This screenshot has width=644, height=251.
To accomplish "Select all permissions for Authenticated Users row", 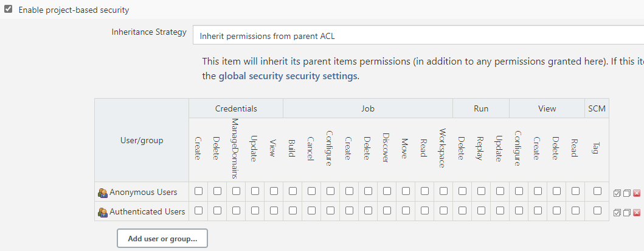I will tap(617, 213).
